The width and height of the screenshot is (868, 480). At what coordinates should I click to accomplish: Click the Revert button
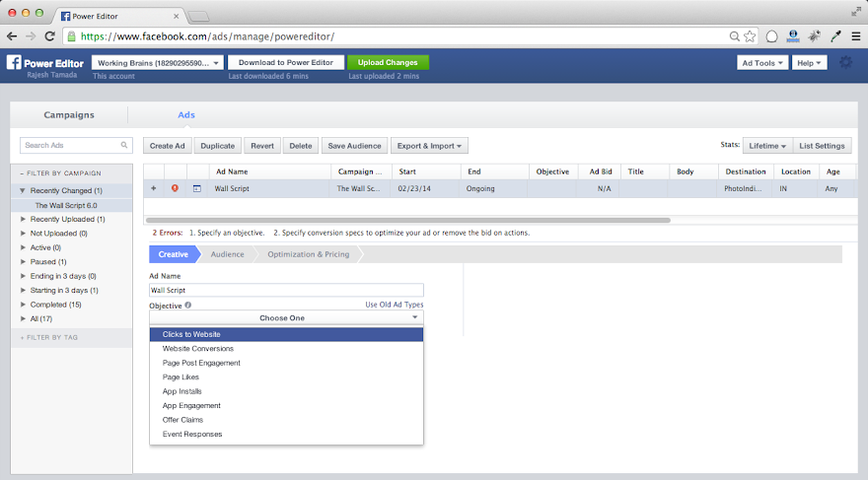[x=262, y=146]
